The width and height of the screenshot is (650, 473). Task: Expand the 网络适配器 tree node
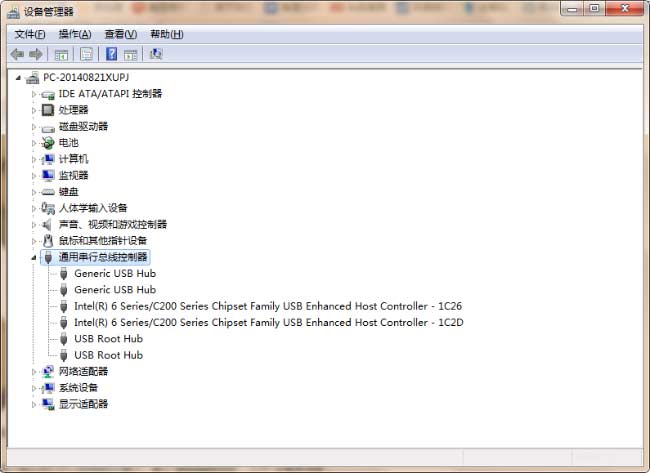(34, 372)
